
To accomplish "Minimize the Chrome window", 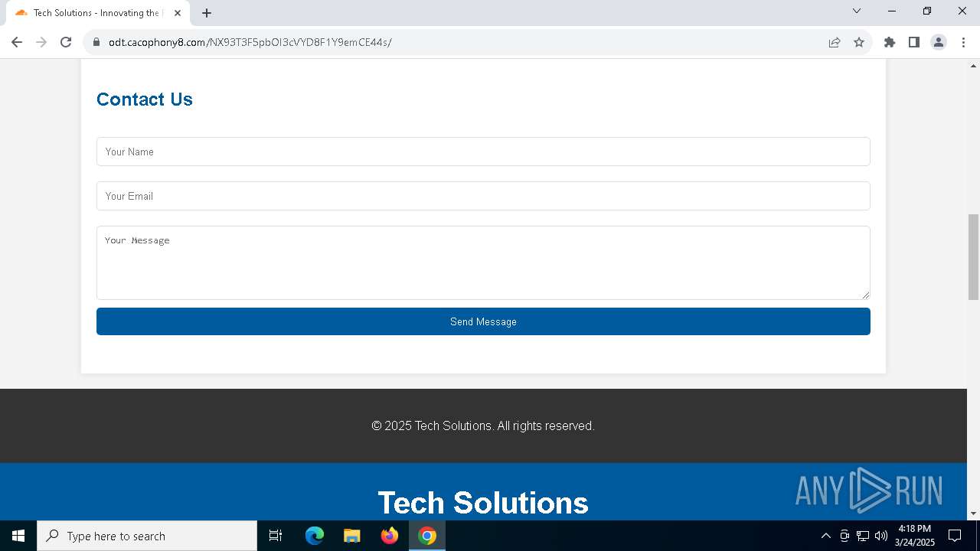I will [x=892, y=11].
